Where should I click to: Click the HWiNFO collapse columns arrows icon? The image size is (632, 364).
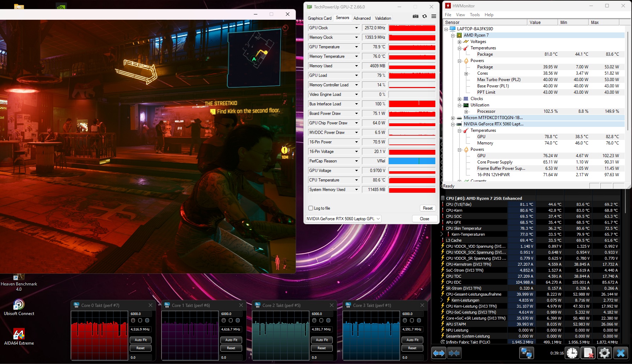pyautogui.click(x=454, y=353)
